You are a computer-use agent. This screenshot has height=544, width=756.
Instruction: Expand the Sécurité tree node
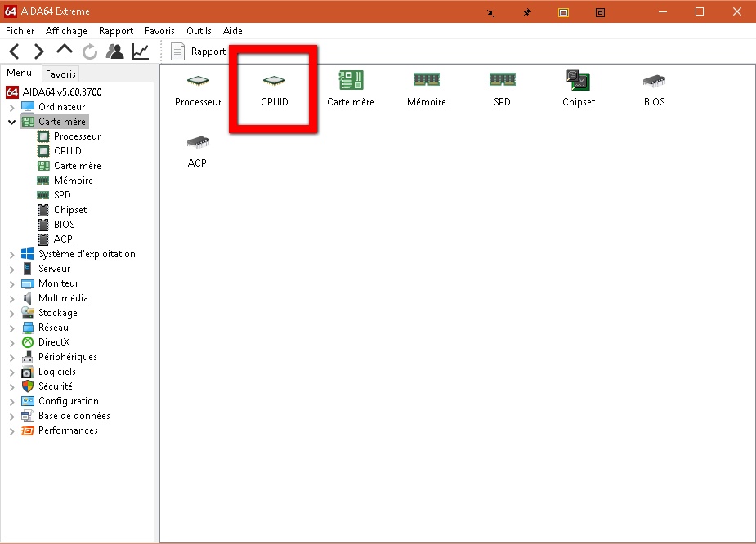click(12, 386)
